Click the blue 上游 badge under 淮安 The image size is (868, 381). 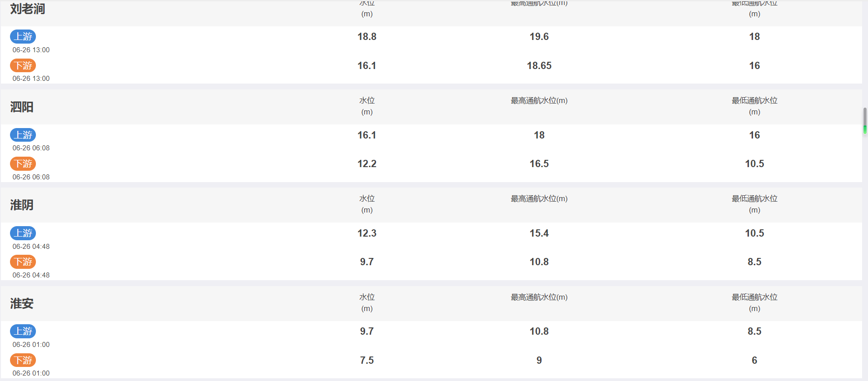pos(23,331)
